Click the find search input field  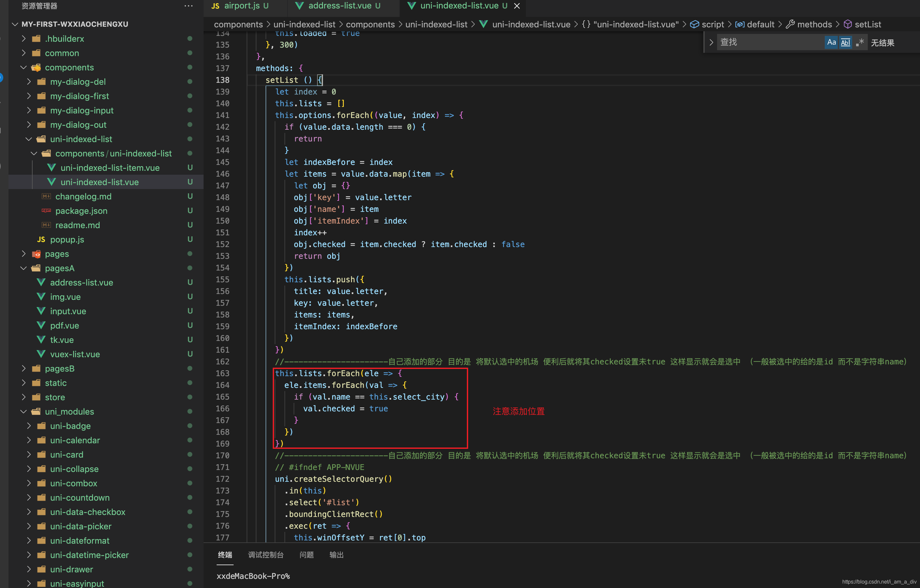[768, 42]
